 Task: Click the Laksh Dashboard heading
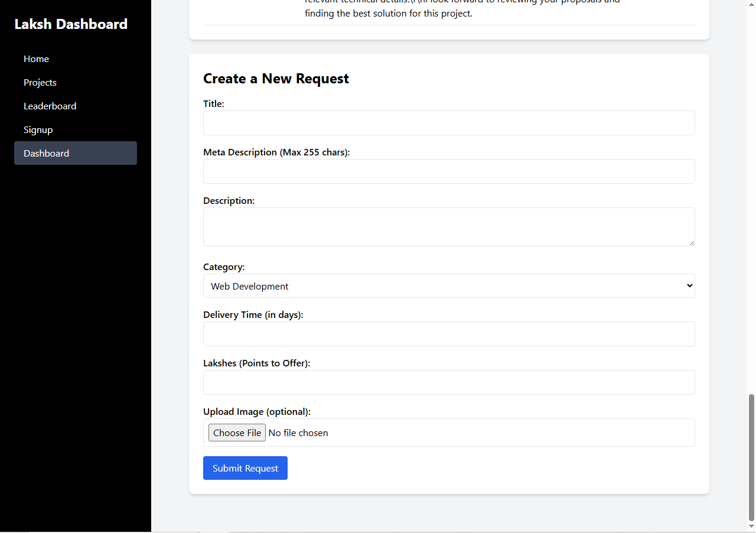tap(71, 24)
